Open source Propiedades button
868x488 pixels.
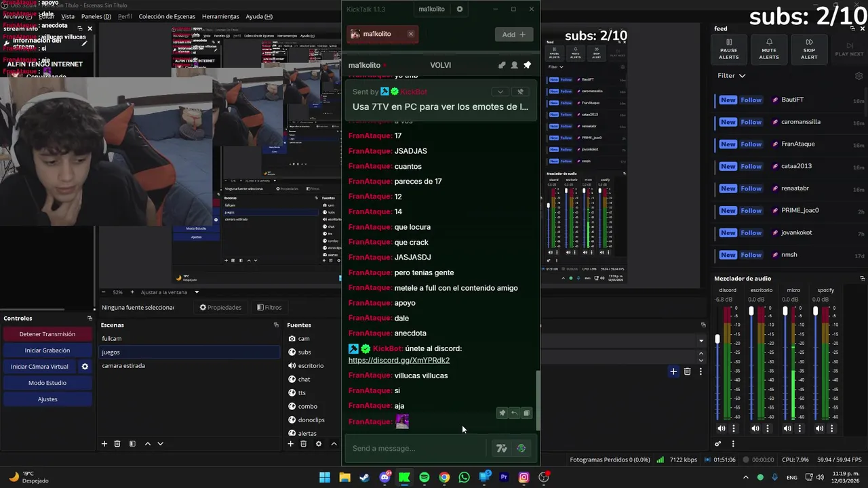point(220,307)
